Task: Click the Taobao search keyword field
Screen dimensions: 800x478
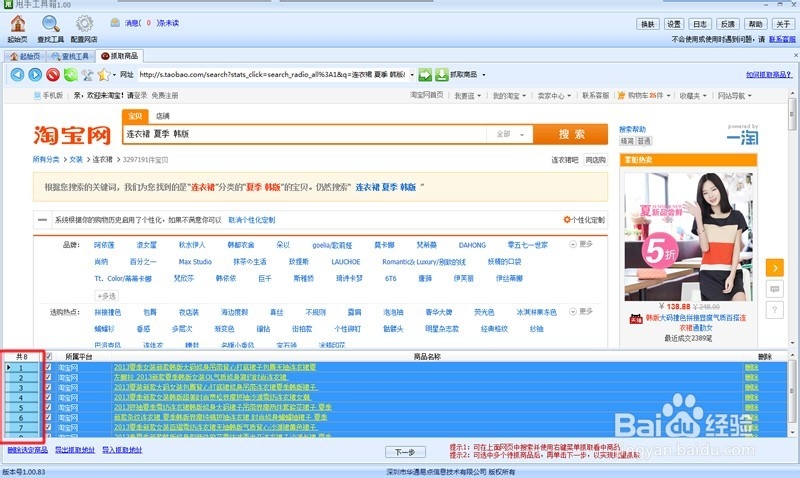Action: [x=304, y=134]
